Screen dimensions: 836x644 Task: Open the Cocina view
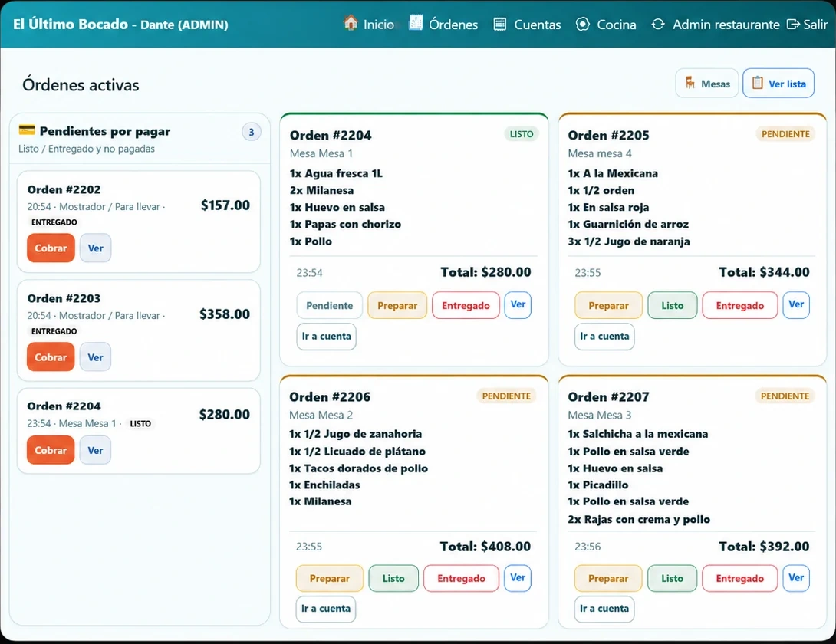[606, 25]
